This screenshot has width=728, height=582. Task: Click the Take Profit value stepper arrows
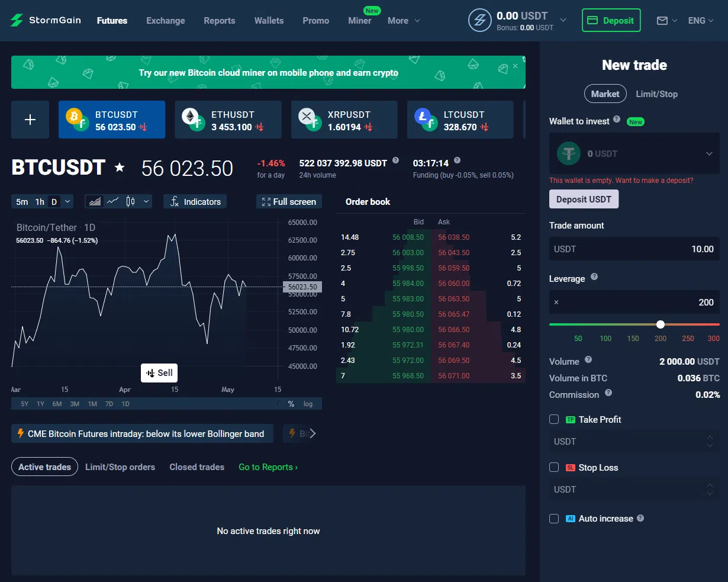point(710,441)
